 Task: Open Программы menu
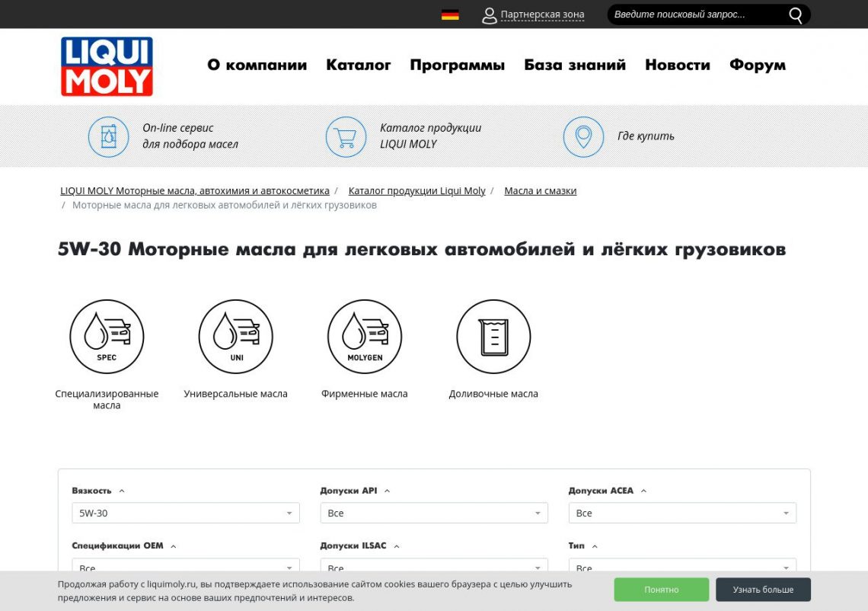tap(458, 65)
